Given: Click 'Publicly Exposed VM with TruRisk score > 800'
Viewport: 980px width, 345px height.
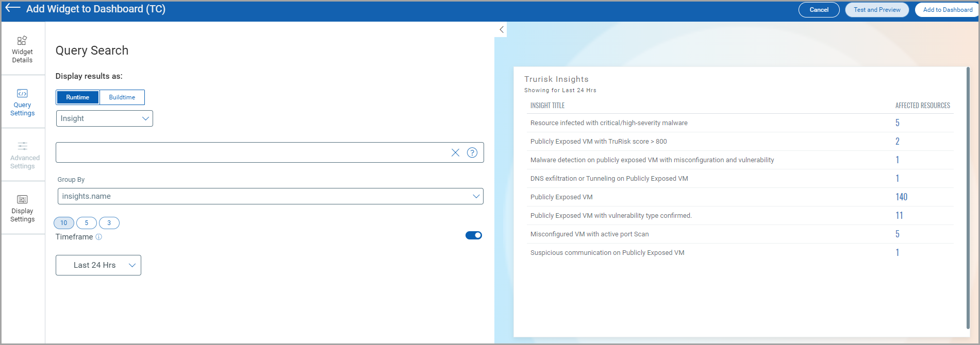Looking at the screenshot, I should point(599,142).
